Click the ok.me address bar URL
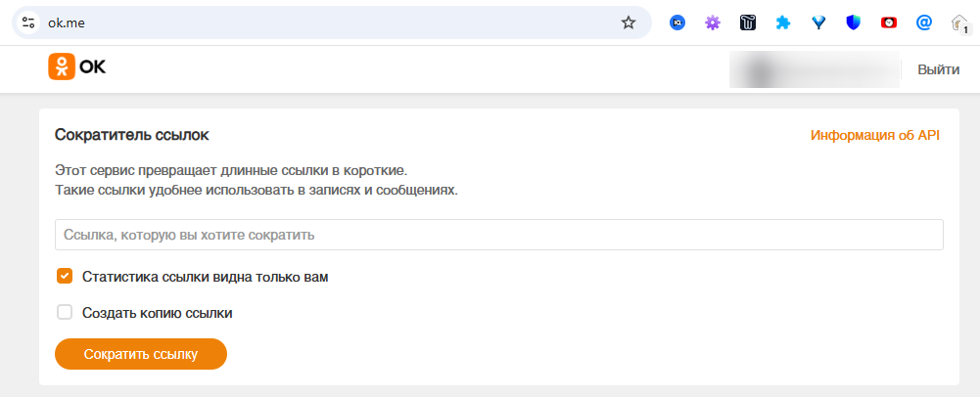This screenshot has width=980, height=397. pos(294,22)
